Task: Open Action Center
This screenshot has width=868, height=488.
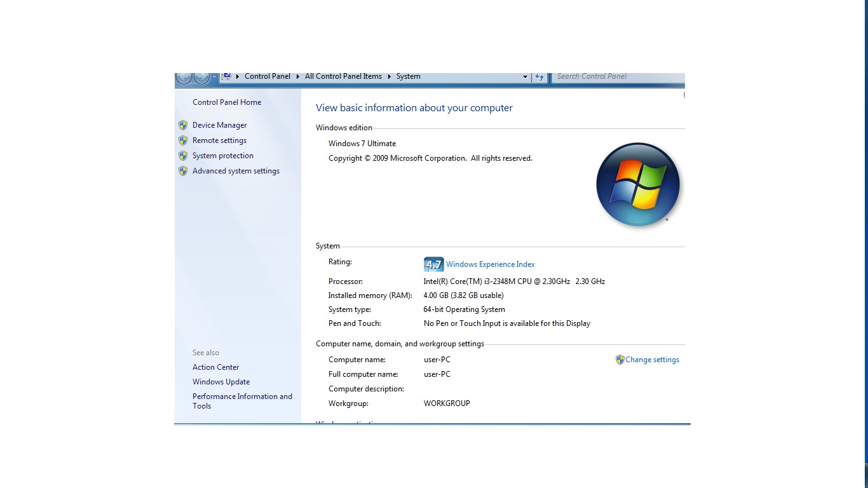Action: click(x=216, y=367)
